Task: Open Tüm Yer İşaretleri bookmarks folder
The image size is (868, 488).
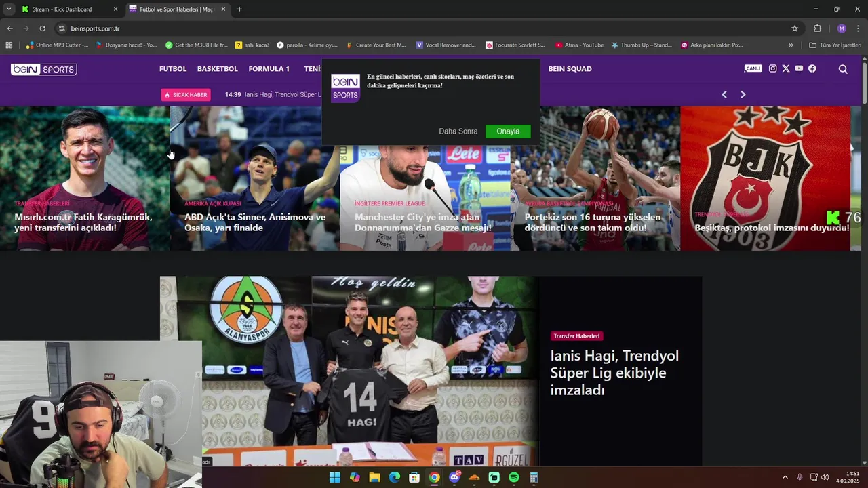Action: (x=835, y=45)
